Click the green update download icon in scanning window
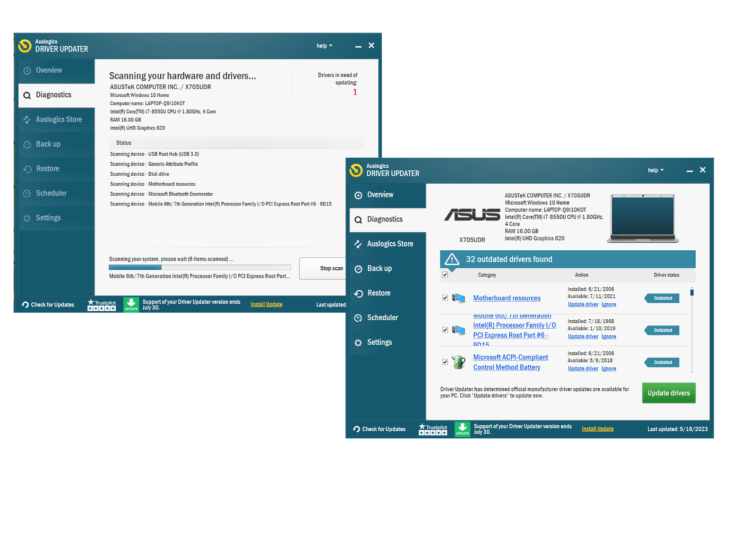This screenshot has height=537, width=756. (131, 305)
